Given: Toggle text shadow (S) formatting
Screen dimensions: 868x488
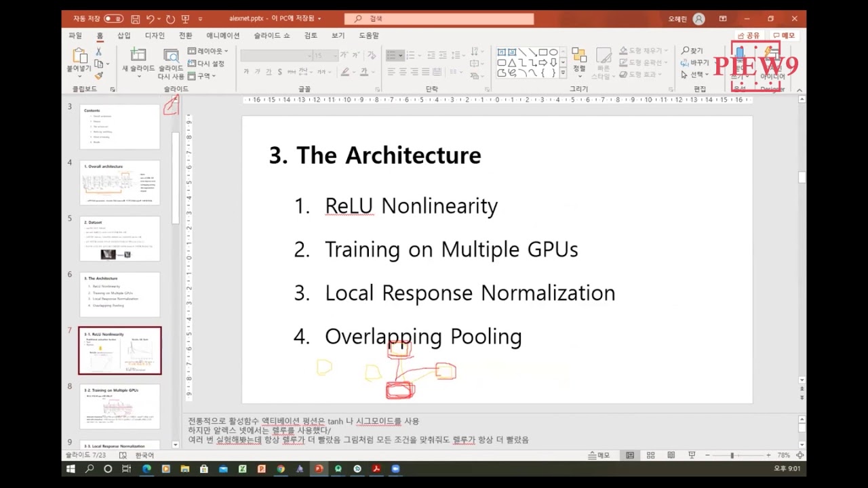Looking at the screenshot, I should point(280,72).
